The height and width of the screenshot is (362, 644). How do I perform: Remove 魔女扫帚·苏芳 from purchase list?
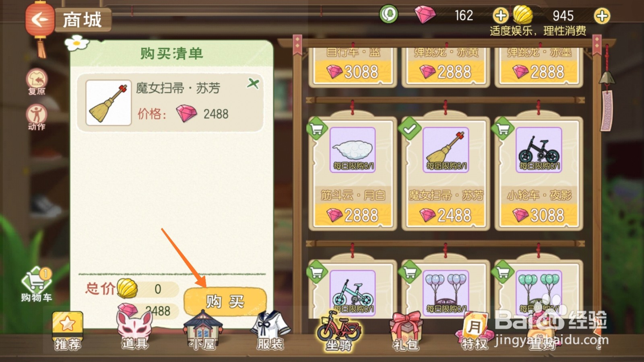click(253, 83)
